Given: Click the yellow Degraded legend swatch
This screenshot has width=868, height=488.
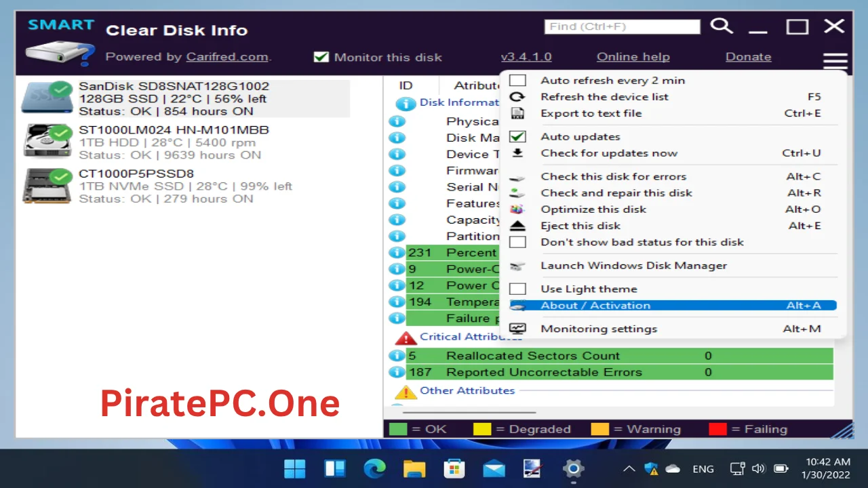Looking at the screenshot, I should (x=481, y=429).
